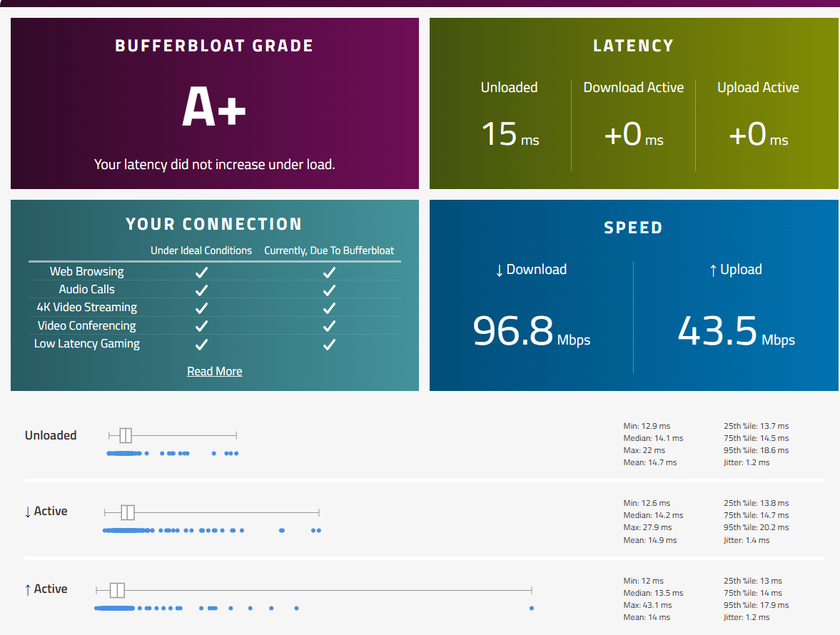The width and height of the screenshot is (840, 635).
Task: Click Audio Calls ideal conditions checkmark
Action: click(201, 290)
